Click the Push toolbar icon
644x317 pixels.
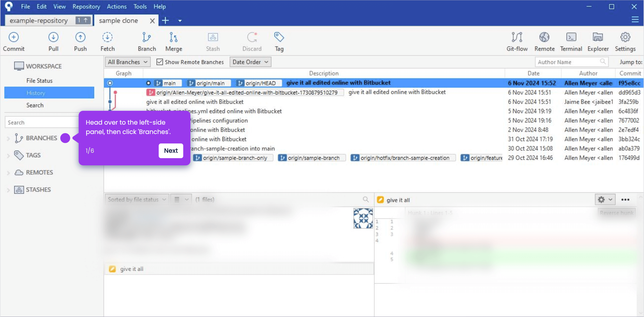coord(80,42)
